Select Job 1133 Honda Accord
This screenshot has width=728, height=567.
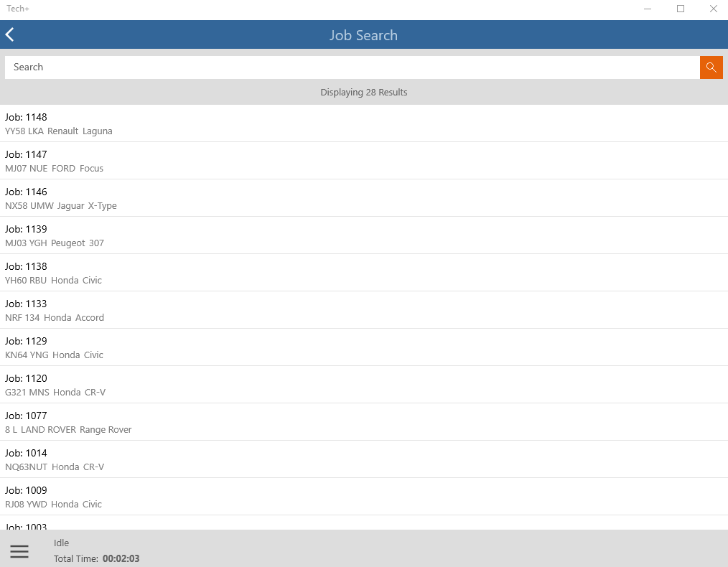point(363,310)
